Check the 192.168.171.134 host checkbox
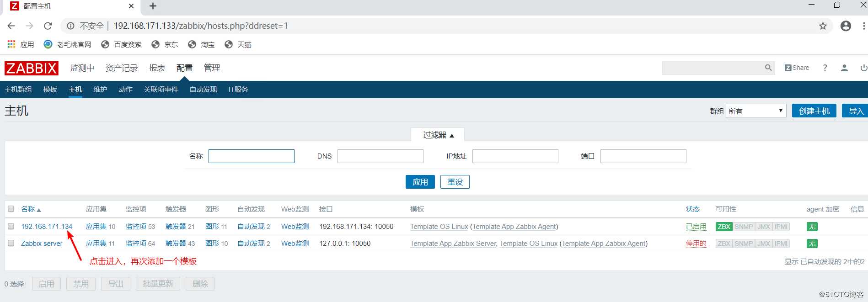 [11, 226]
